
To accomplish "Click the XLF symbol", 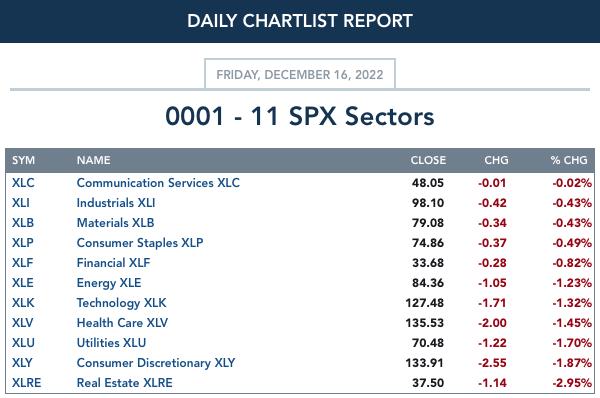I will point(23,263).
